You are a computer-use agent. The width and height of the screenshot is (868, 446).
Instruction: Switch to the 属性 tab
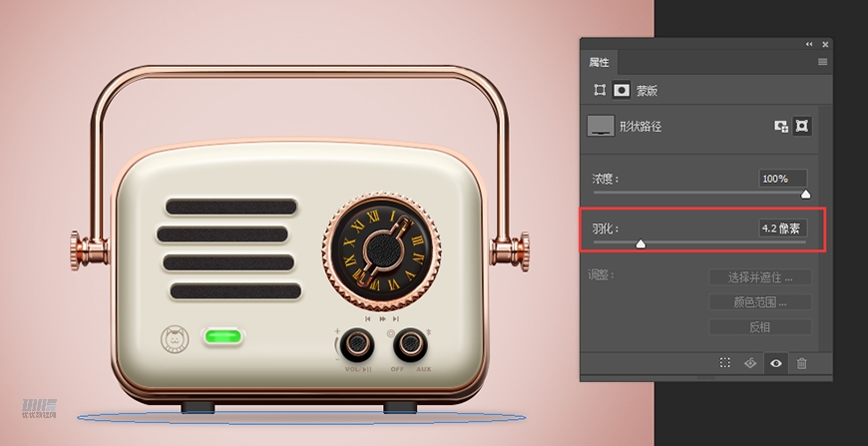coord(599,62)
